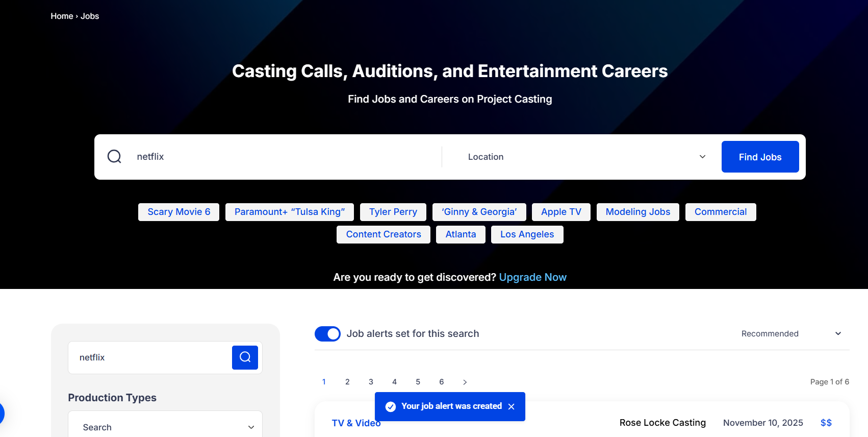
Task: Expand the Recommended sort dropdown
Action: pyautogui.click(x=790, y=334)
